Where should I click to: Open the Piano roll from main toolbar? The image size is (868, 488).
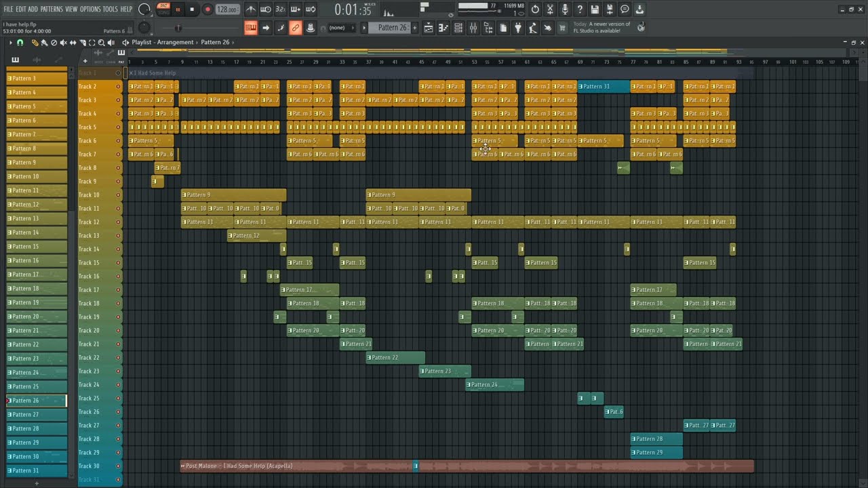point(443,28)
